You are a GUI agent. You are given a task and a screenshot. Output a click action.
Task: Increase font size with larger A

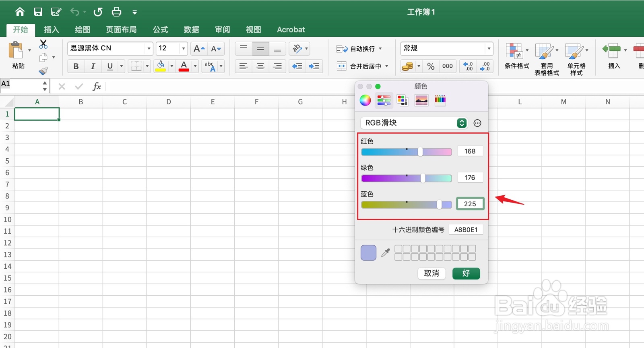[x=199, y=49]
